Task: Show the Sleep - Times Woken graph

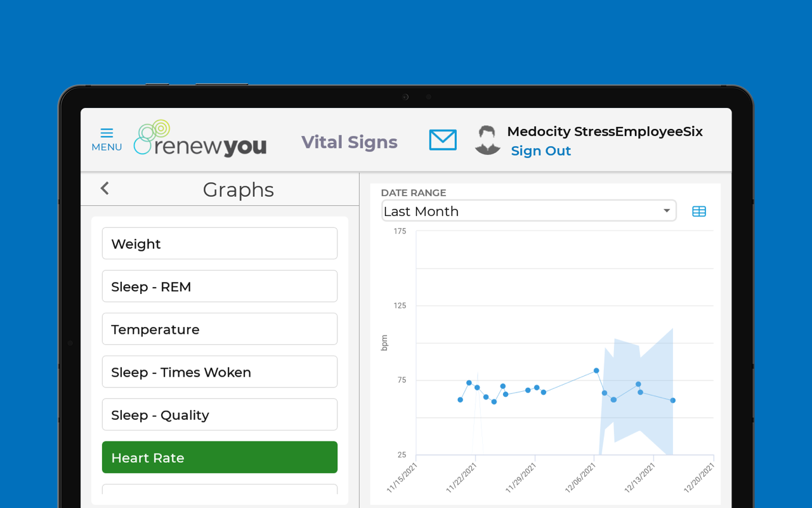Action: pos(219,372)
